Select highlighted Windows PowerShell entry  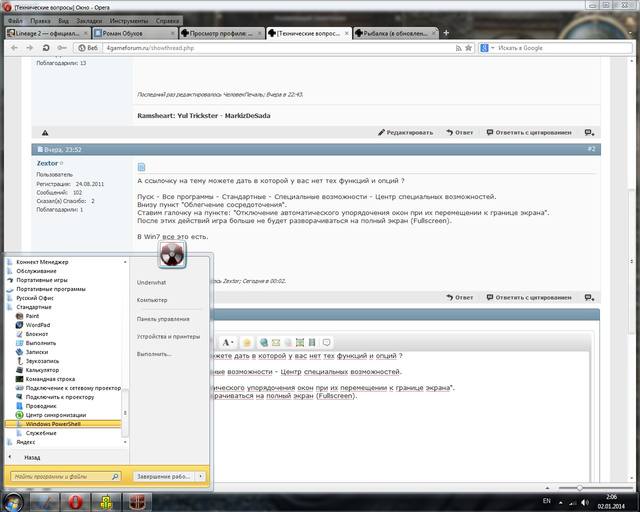pos(63,424)
